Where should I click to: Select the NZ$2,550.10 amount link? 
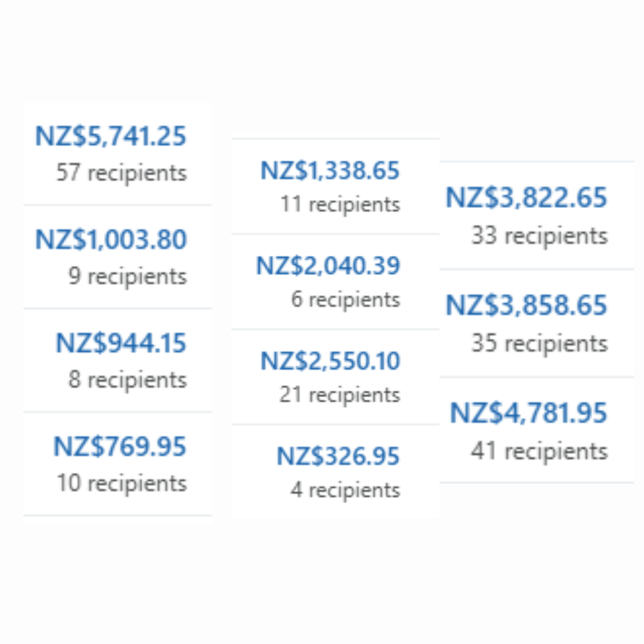pyautogui.click(x=330, y=361)
